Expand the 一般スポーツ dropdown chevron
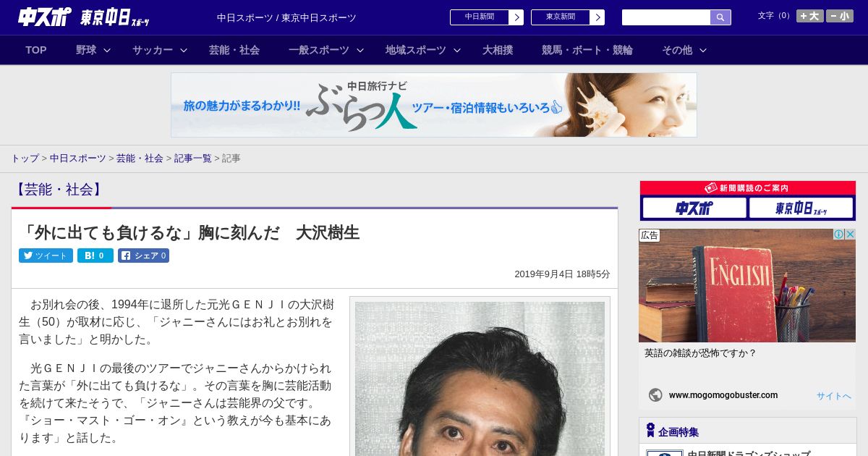 coord(360,50)
